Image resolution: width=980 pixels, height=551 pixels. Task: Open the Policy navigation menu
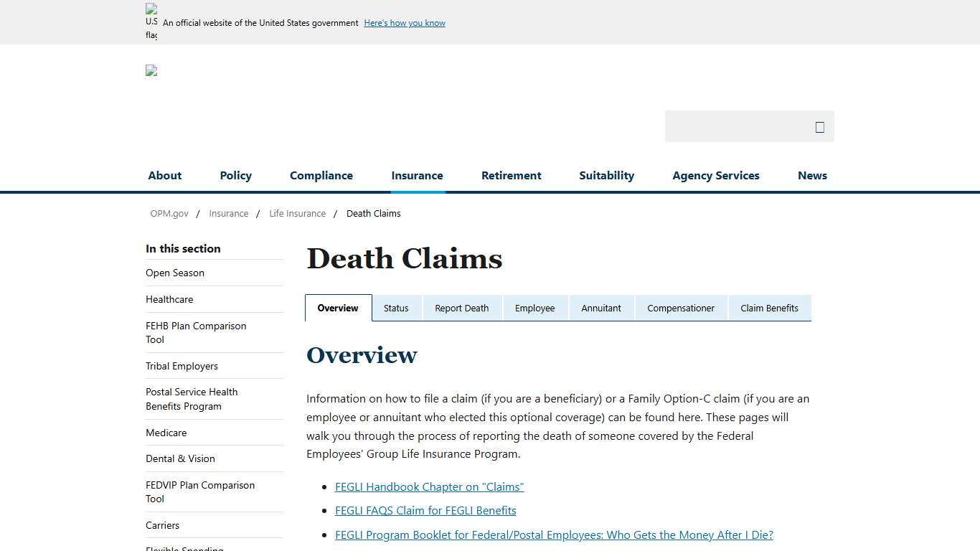point(235,175)
